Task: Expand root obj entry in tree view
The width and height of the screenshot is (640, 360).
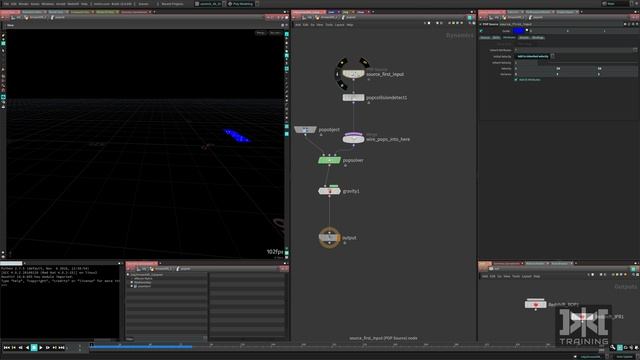Action: pos(128,275)
